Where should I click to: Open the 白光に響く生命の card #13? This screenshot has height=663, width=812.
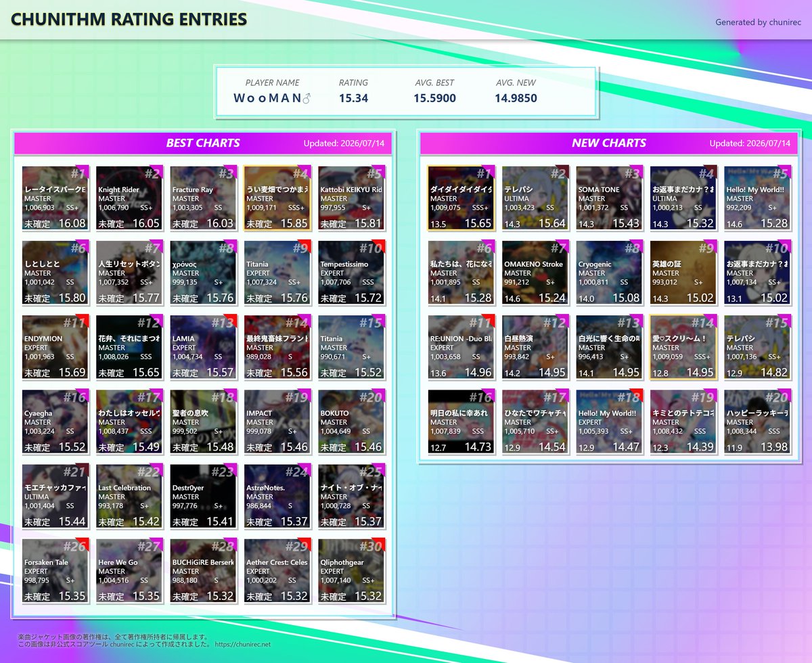click(609, 348)
